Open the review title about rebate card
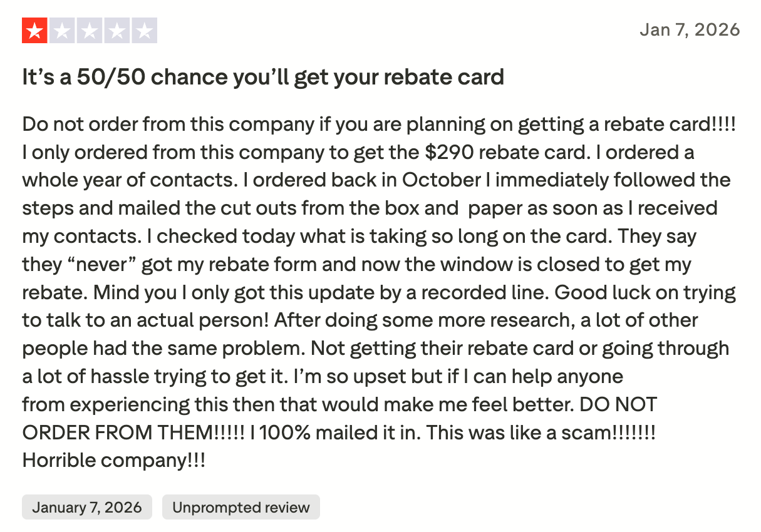This screenshot has width=761, height=532. [263, 77]
